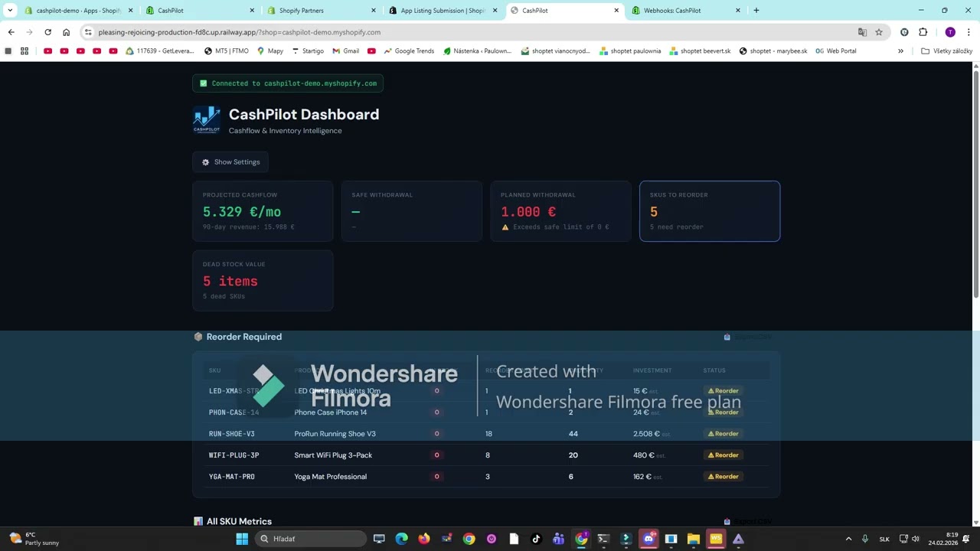
Task: Open Discord from taskbar
Action: (x=648, y=539)
